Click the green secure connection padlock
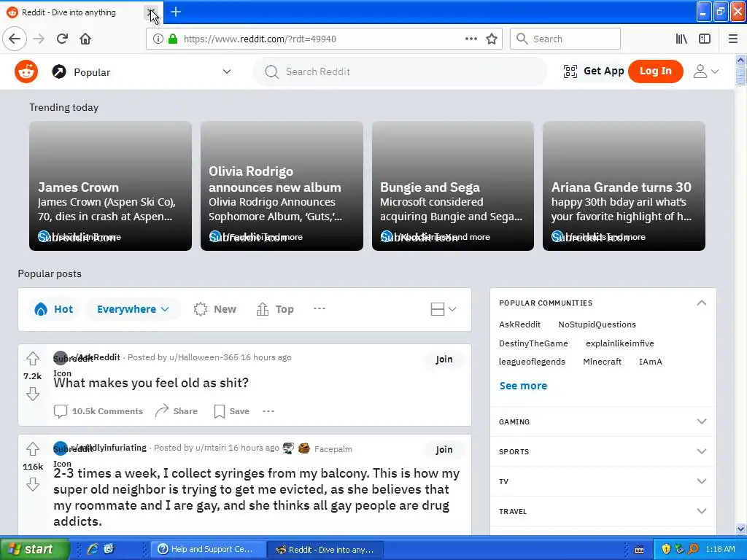747x560 pixels. [173, 39]
